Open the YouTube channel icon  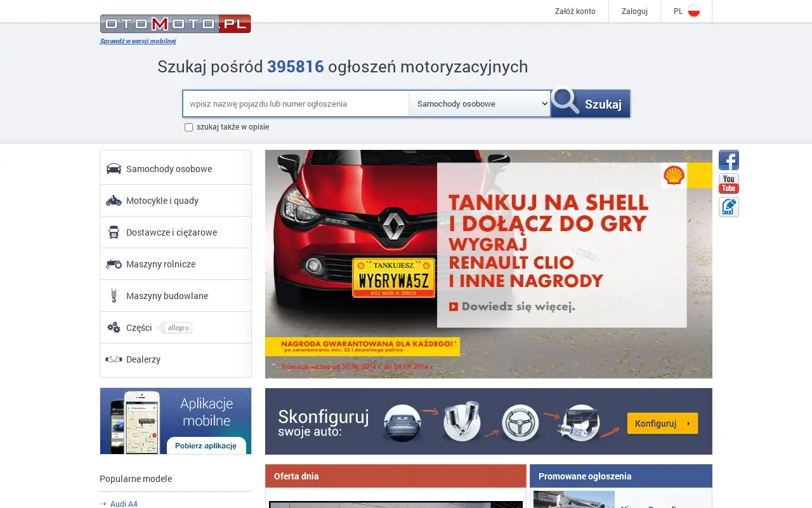[729, 184]
